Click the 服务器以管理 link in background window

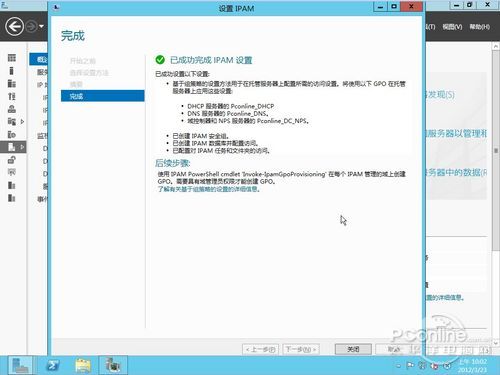(456, 134)
